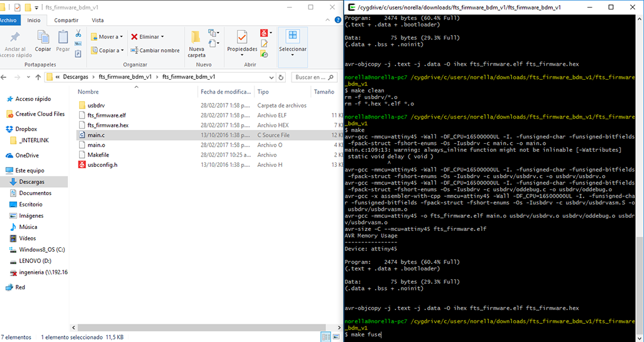This screenshot has height=342, width=644.
Task: Click Cambiar nombre button
Action: (x=155, y=50)
